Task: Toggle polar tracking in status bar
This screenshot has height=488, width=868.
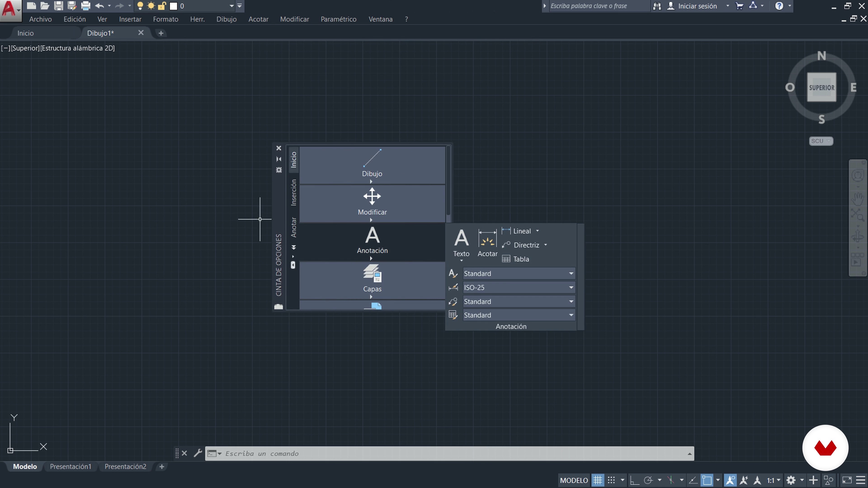Action: click(648, 480)
